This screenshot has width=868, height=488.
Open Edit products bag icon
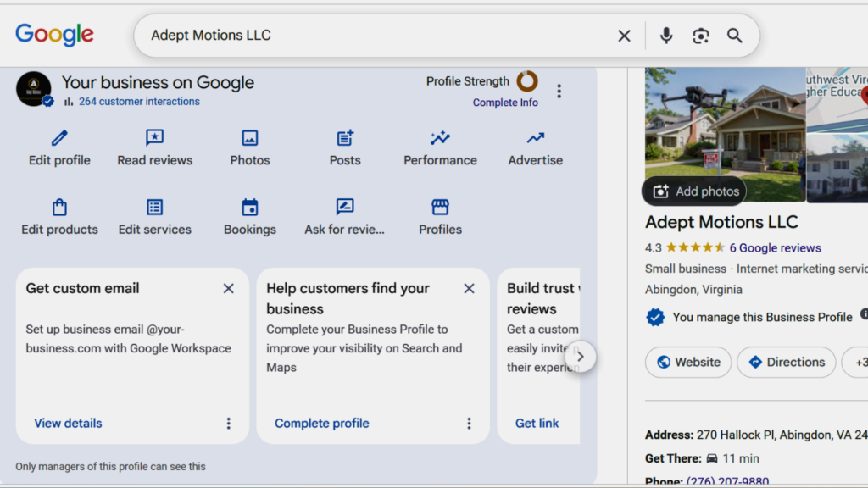pyautogui.click(x=59, y=207)
